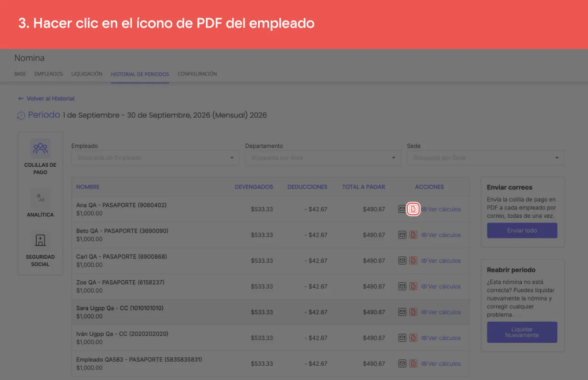Switch to the LIQUIDACIÓN tab
The height and width of the screenshot is (380, 588).
pos(87,74)
